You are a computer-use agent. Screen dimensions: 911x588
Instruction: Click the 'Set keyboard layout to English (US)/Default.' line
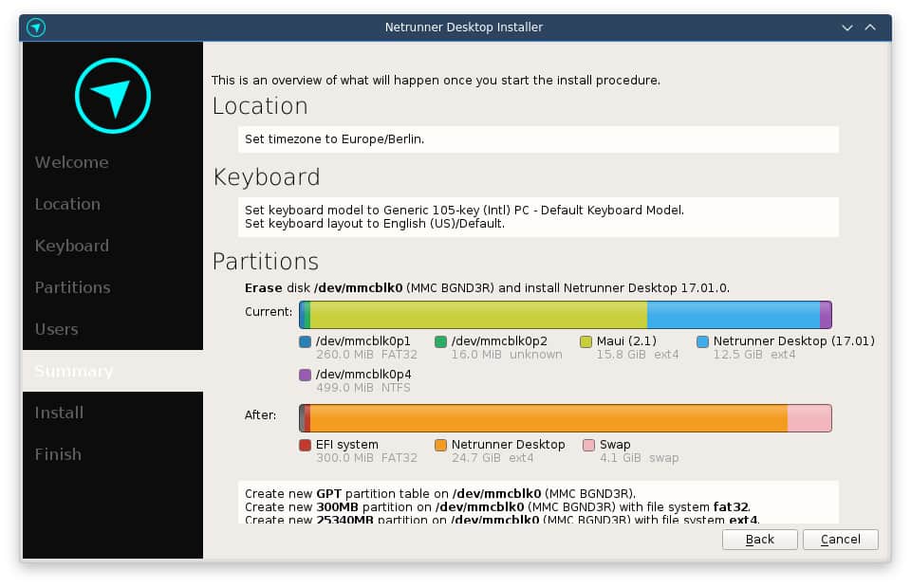[x=375, y=224]
